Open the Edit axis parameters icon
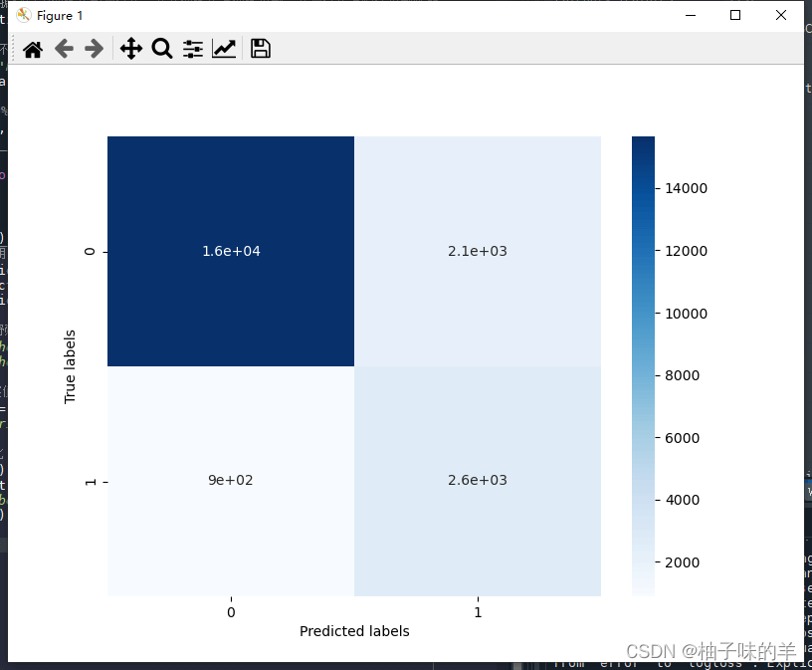This screenshot has width=812, height=670. (x=224, y=49)
